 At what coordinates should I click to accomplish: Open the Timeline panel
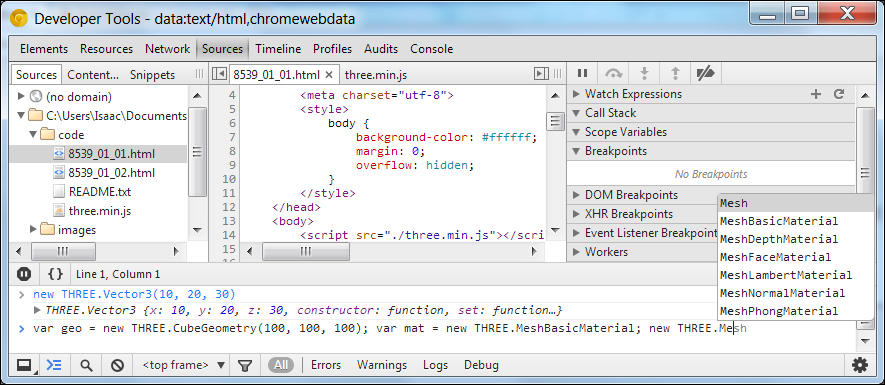[x=278, y=49]
